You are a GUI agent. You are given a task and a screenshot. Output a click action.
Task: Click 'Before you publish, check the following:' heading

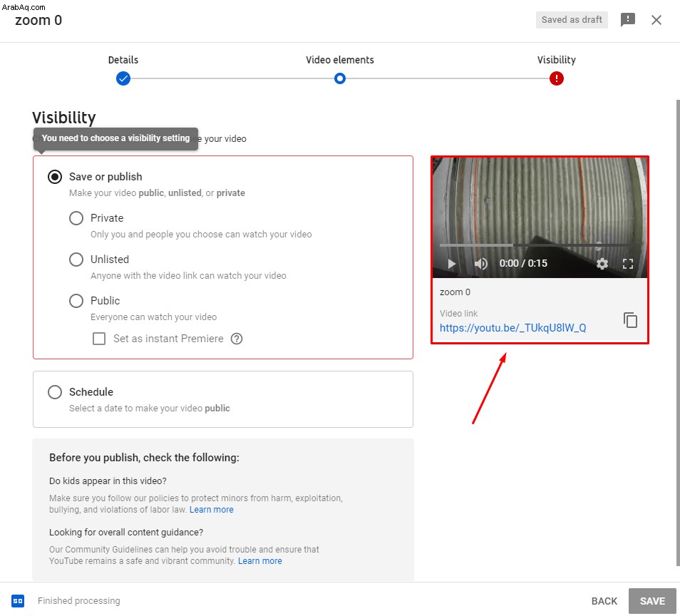144,458
